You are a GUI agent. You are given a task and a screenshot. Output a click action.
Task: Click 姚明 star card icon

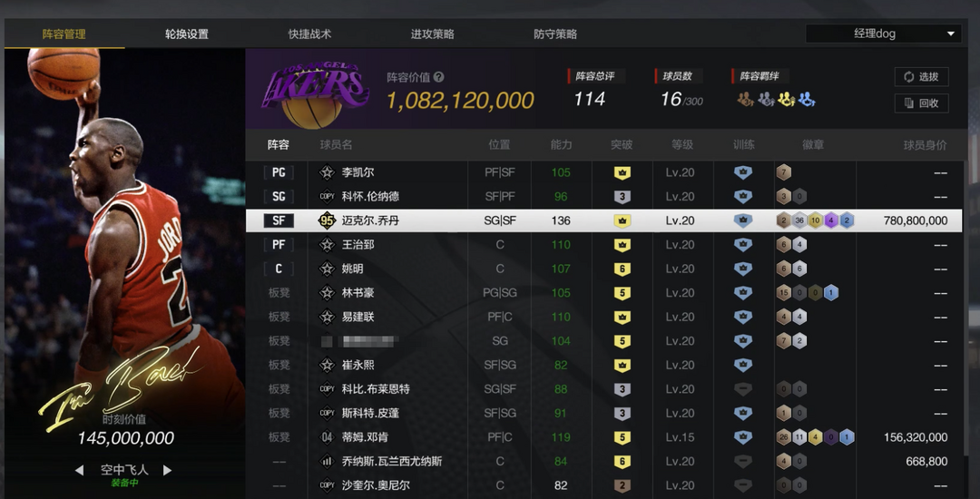327,269
